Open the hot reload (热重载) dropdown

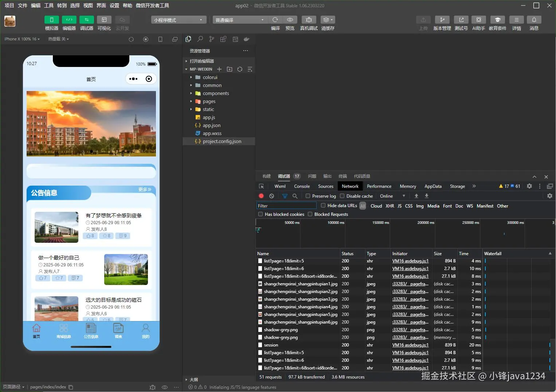[x=59, y=39]
